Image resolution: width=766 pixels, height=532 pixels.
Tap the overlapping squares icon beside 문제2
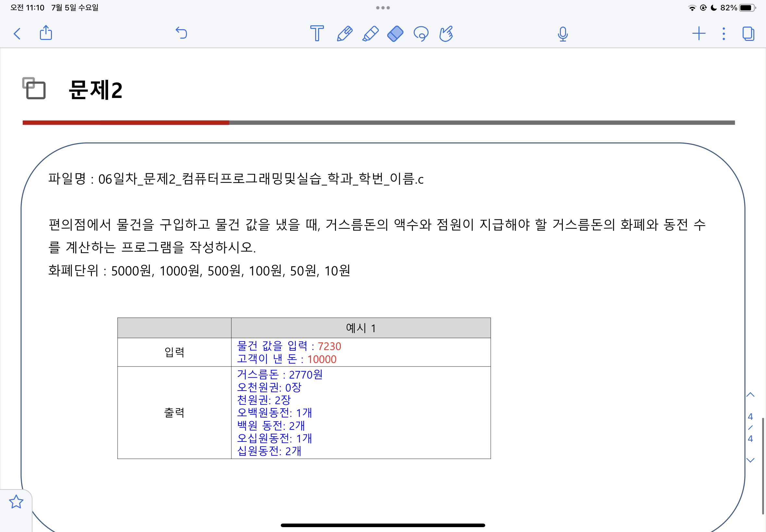[x=34, y=89]
